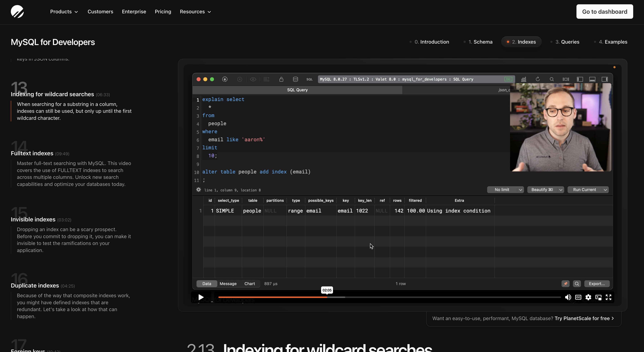Expand the Beautify dropdown arrow
The height and width of the screenshot is (352, 644).
[x=561, y=190]
